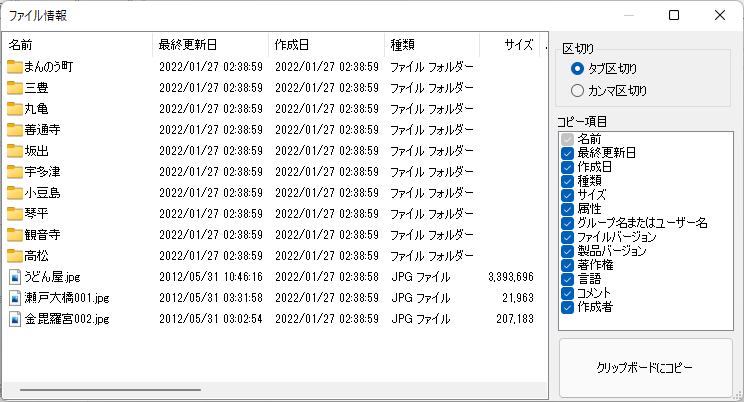744x402 pixels.
Task: Uncheck グループ名またはユーザー名 checkbox
Action: point(567,223)
